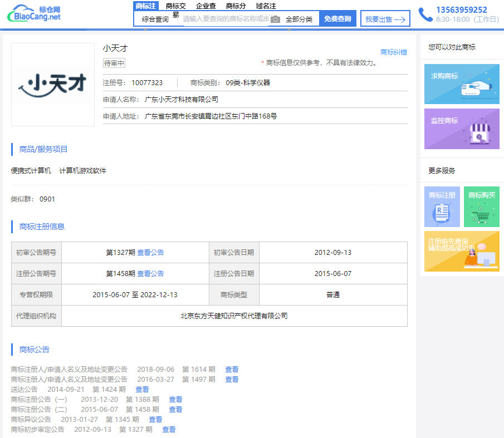Click agency 北京东方天健知识产权代理有限公司
The width and height of the screenshot is (504, 438).
point(234,316)
